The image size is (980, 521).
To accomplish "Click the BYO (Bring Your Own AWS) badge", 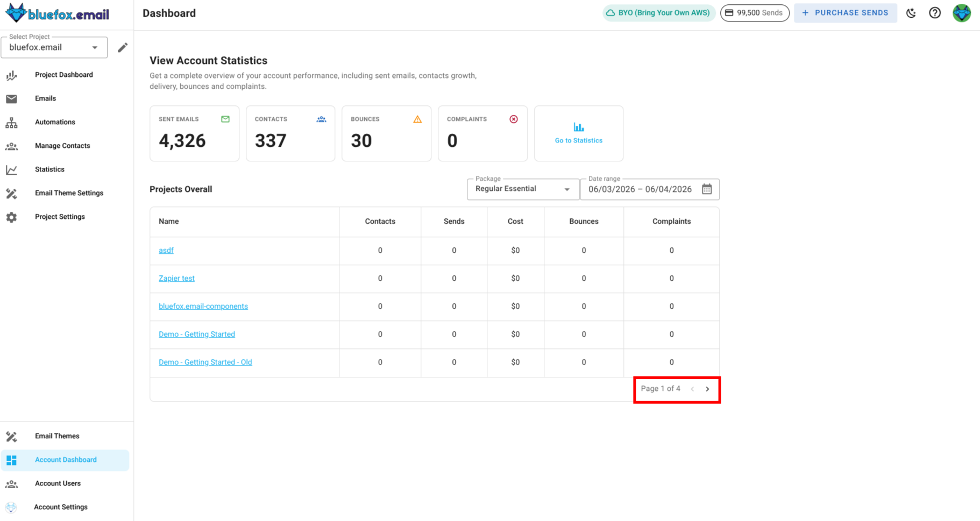I will point(658,12).
